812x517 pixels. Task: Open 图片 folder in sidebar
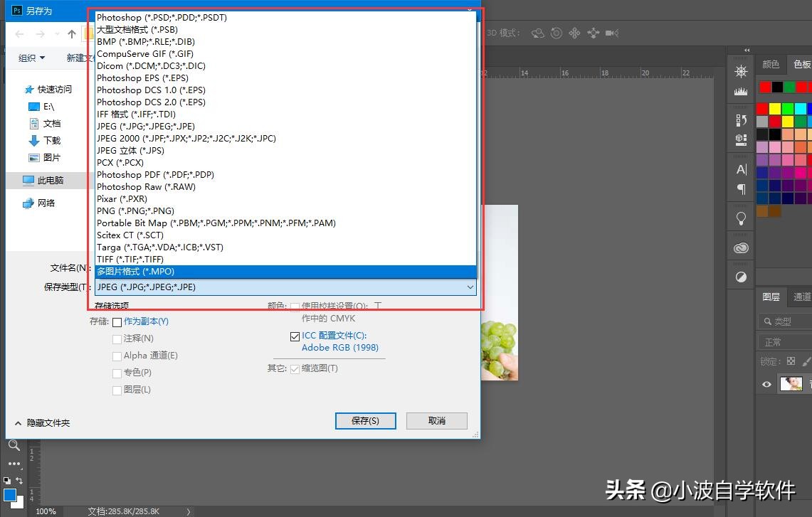(x=45, y=157)
